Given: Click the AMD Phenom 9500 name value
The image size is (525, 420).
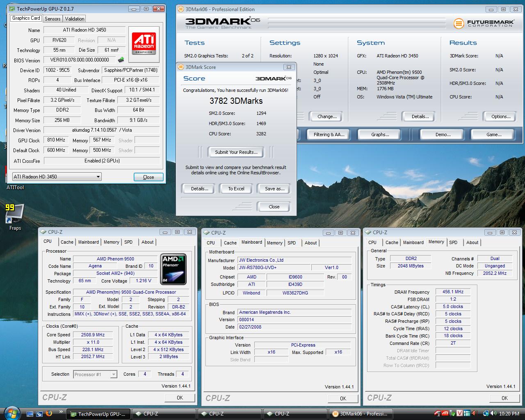Looking at the screenshot, I should point(115,259).
